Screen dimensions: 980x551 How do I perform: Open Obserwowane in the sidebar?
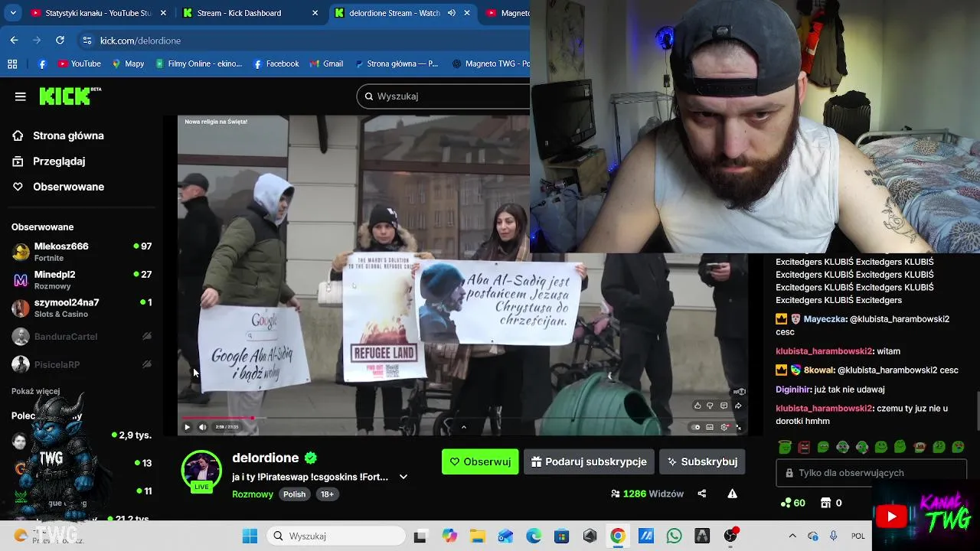pyautogui.click(x=68, y=187)
